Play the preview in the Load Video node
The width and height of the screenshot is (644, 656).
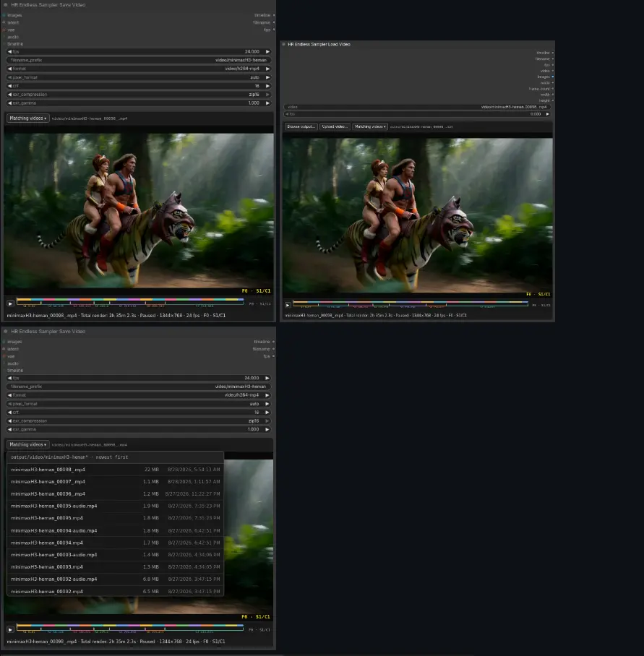(x=288, y=305)
